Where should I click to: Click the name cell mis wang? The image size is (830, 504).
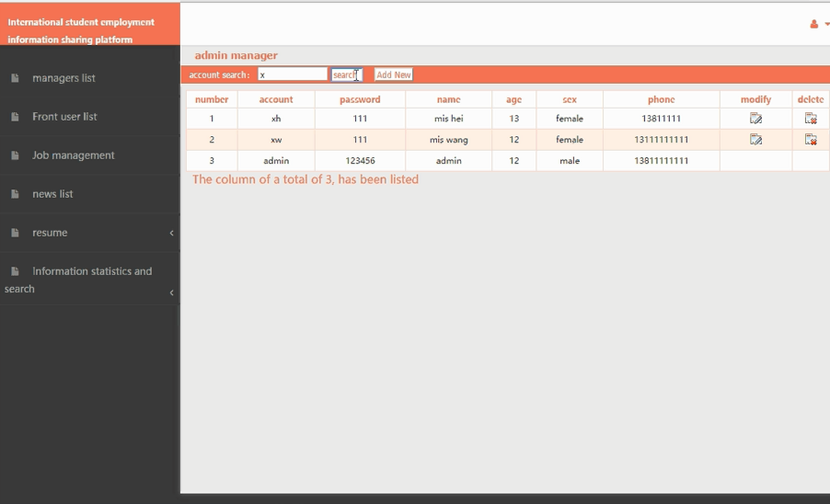(449, 140)
